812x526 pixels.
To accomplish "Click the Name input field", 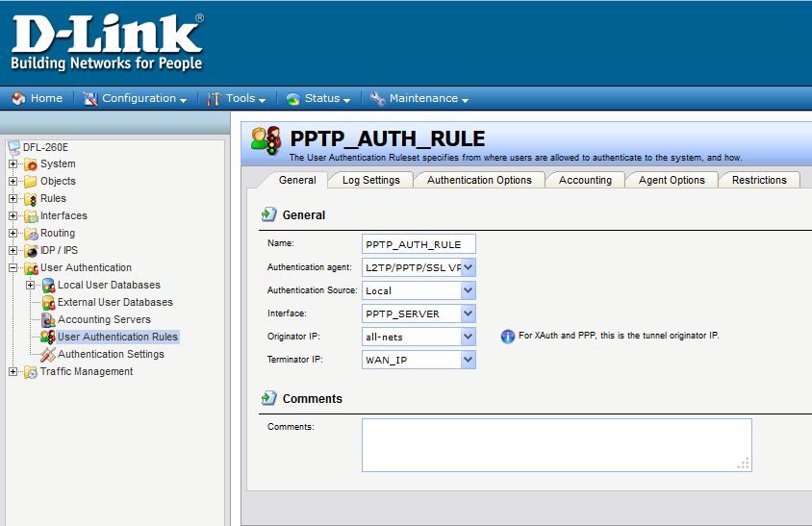I will tap(419, 244).
